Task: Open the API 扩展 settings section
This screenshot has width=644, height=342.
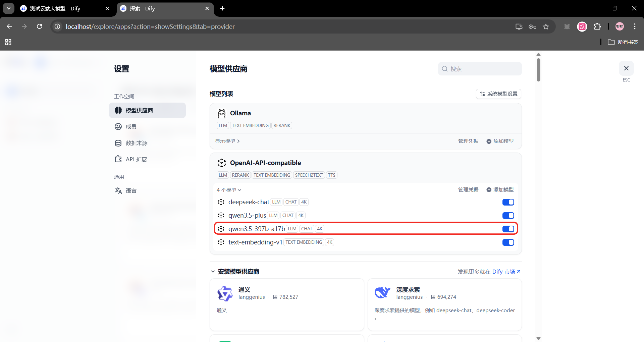Action: (x=147, y=159)
